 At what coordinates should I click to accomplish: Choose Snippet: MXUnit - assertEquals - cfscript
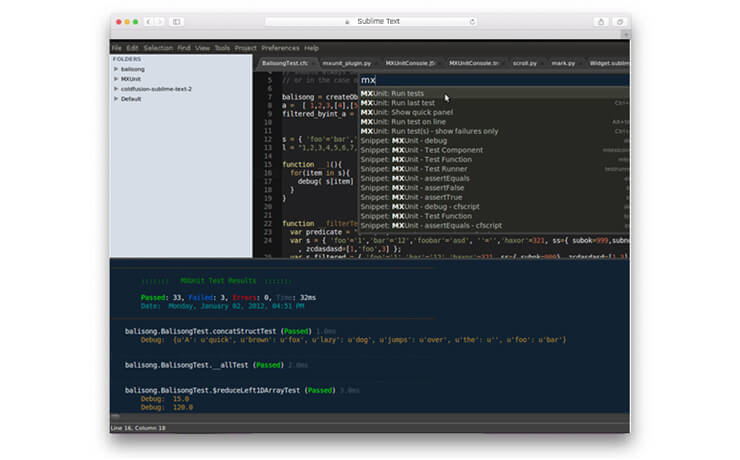tap(494, 226)
